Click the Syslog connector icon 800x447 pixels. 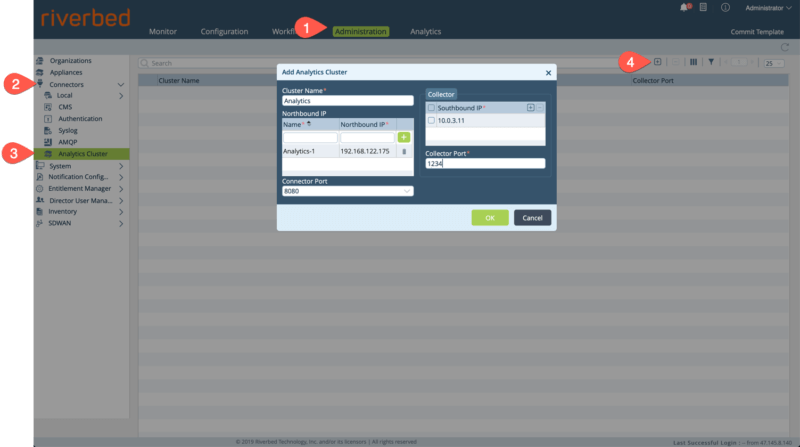pos(48,131)
